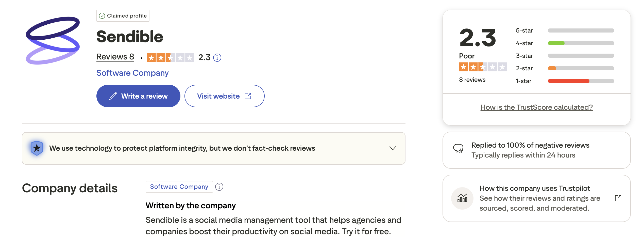
Task: Select the pencil icon on Write a review
Action: 113,96
